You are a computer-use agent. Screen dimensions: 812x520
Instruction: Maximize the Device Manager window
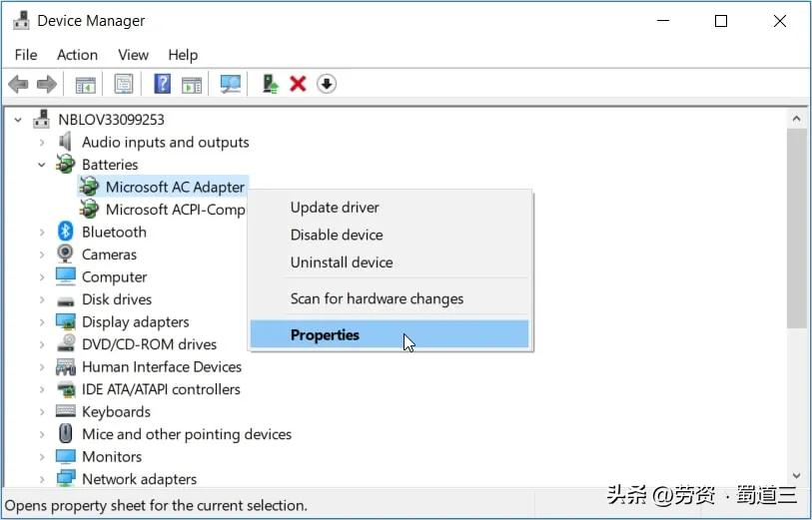coord(721,21)
